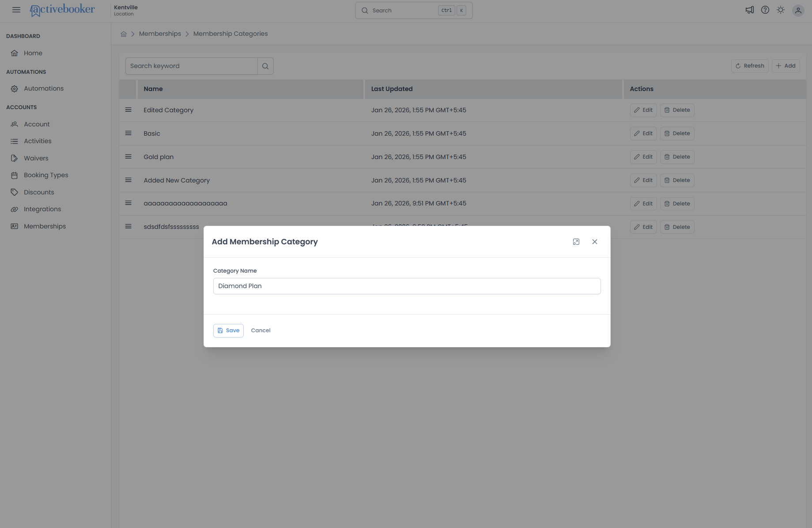Click the Gold plan name cell
This screenshot has width=812, height=528.
click(x=159, y=157)
